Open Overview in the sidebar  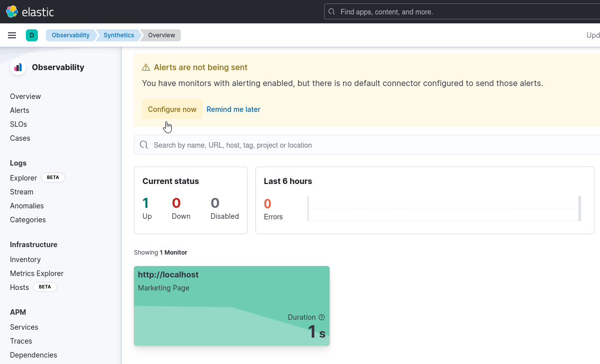tap(25, 96)
